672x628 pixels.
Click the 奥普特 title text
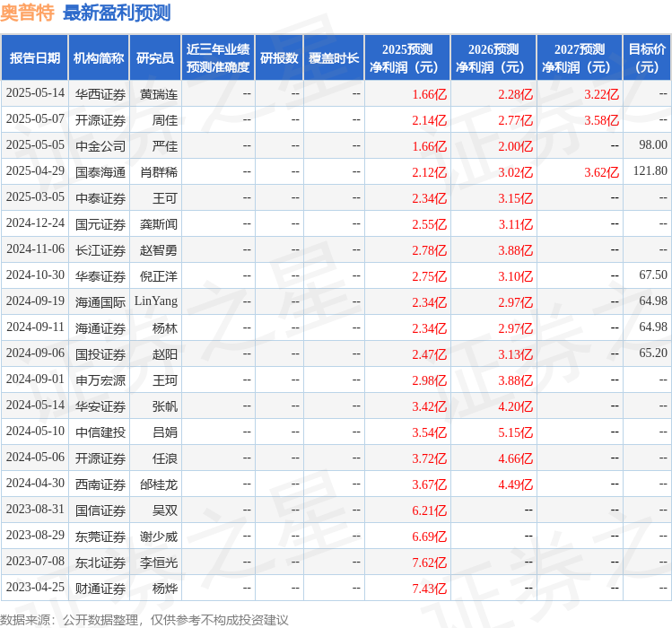coord(27,13)
